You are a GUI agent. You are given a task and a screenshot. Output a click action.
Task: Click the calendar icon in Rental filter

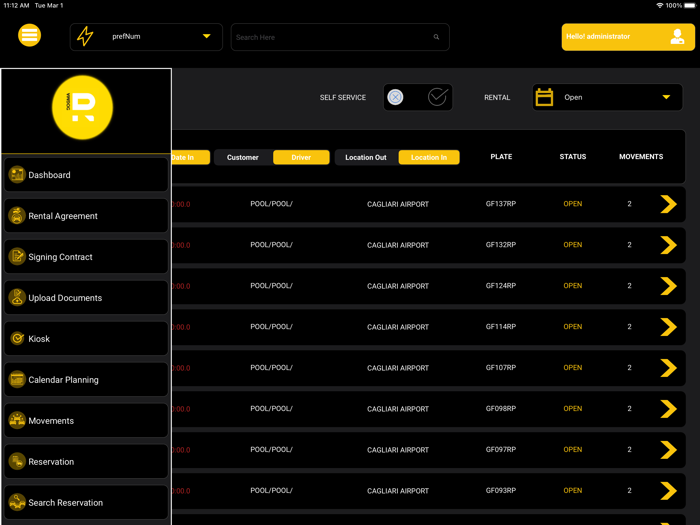(544, 97)
